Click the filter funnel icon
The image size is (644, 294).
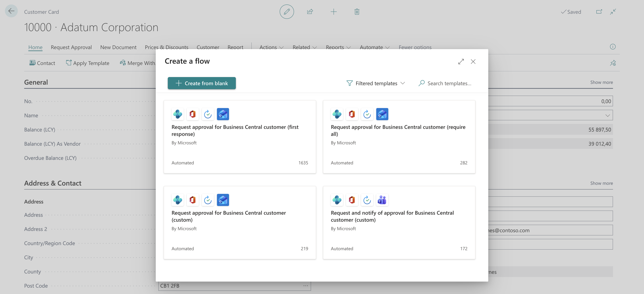[350, 83]
